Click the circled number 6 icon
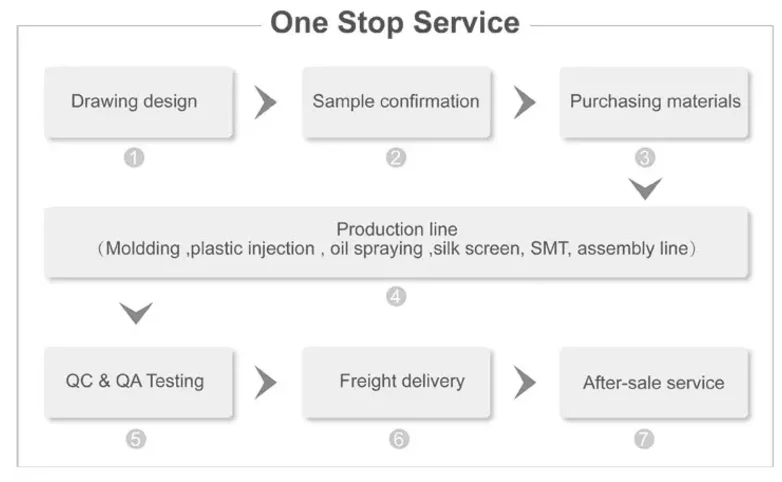The width and height of the screenshot is (782, 482). pyautogui.click(x=399, y=438)
